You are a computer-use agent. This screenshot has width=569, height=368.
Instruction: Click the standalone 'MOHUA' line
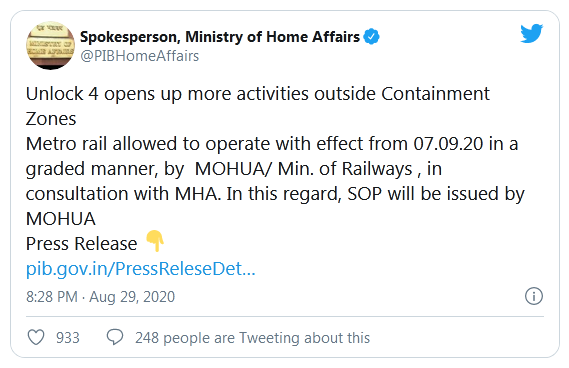pos(61,219)
